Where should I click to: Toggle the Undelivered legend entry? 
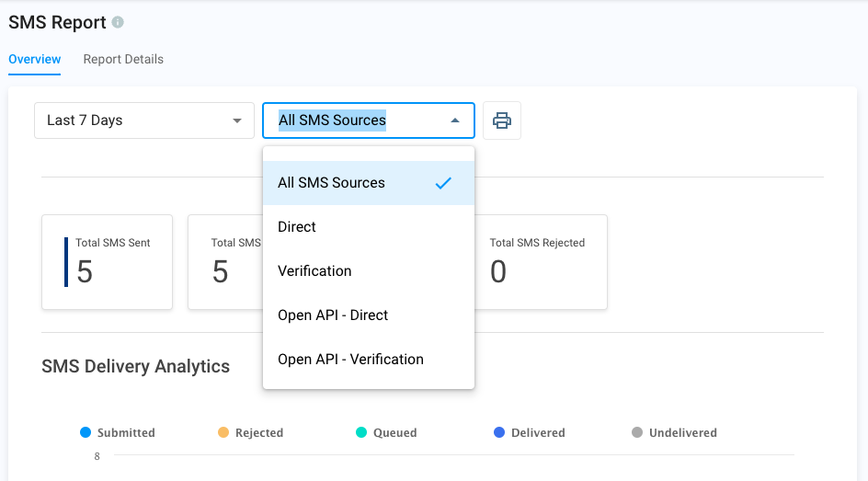[x=674, y=432]
